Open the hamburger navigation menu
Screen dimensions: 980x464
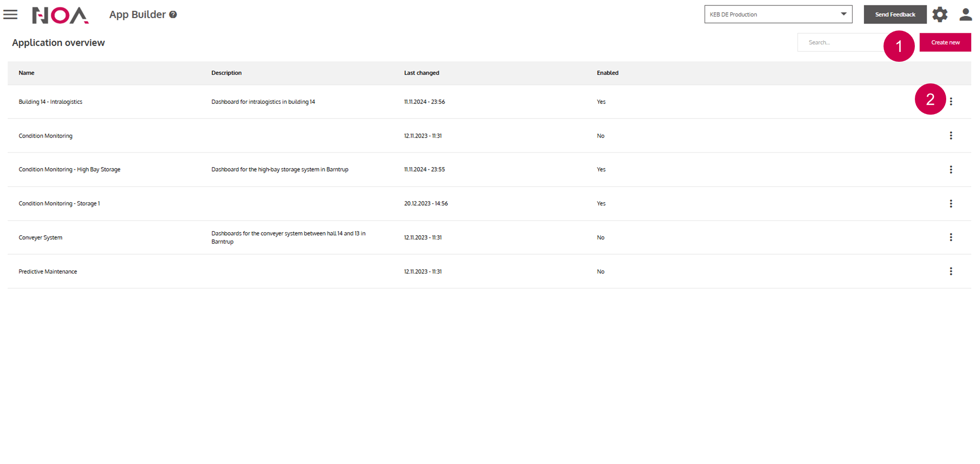(10, 15)
